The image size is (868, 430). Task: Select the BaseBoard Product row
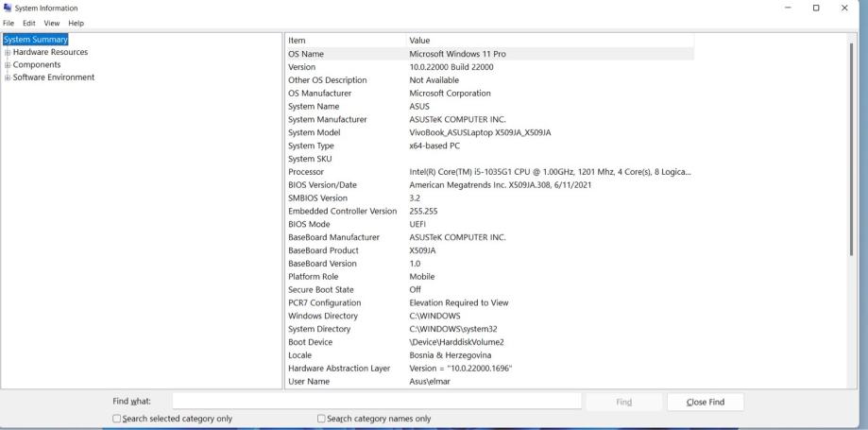(489, 250)
